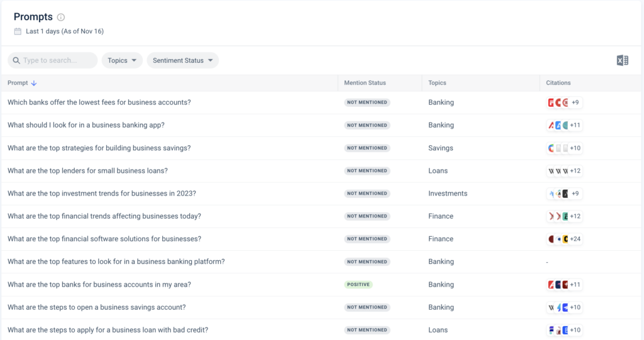The image size is (644, 340).
Task: Click the calendar icon for date range
Action: 18,31
